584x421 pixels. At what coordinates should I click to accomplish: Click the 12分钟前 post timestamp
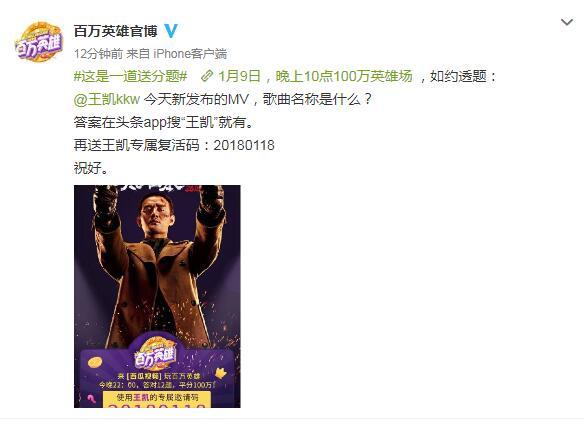point(98,54)
